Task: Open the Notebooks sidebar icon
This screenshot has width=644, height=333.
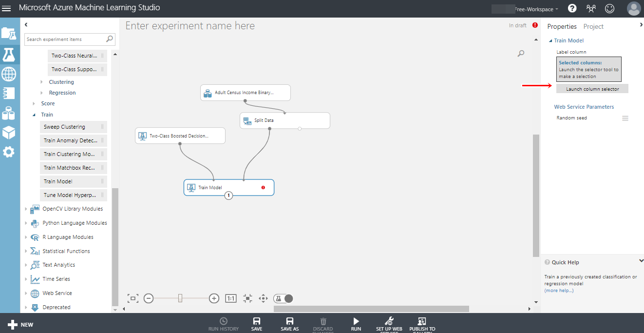Action: [9, 93]
